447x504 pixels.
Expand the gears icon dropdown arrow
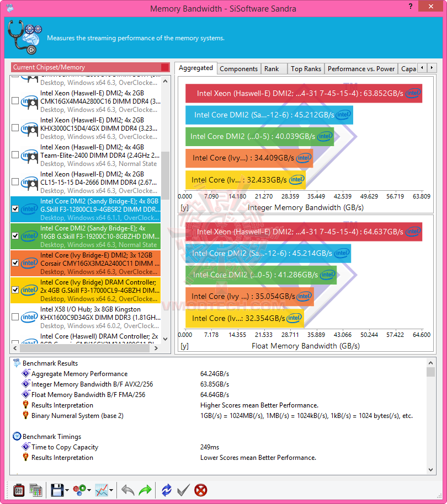point(89,491)
